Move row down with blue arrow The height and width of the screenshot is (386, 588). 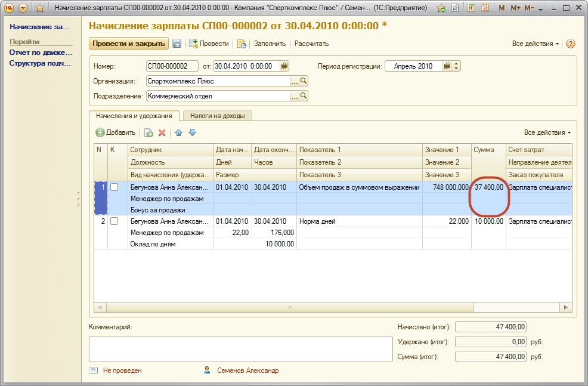pos(192,132)
